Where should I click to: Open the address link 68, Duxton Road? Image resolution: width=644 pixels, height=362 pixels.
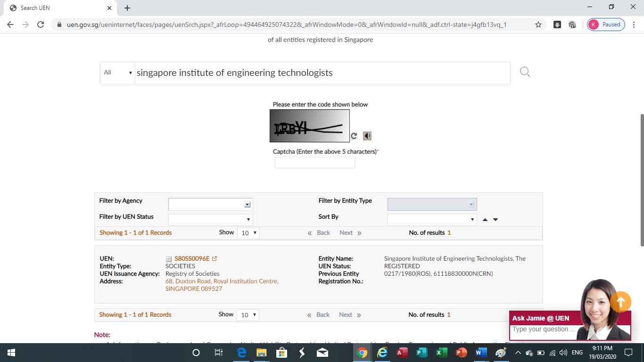222,285
